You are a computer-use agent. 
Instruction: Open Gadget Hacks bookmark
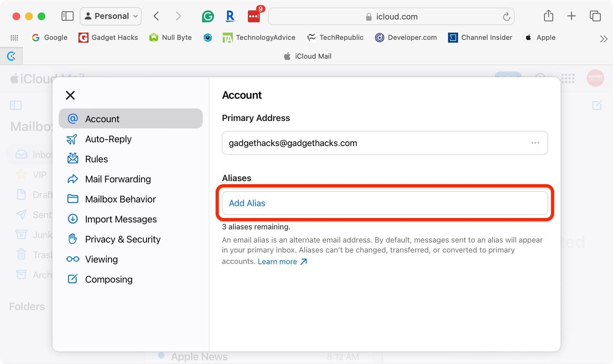(108, 37)
